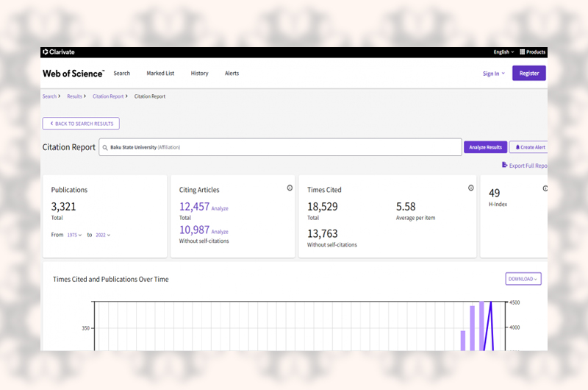
Task: Open the From year 1975 dropdown
Action: coord(74,235)
